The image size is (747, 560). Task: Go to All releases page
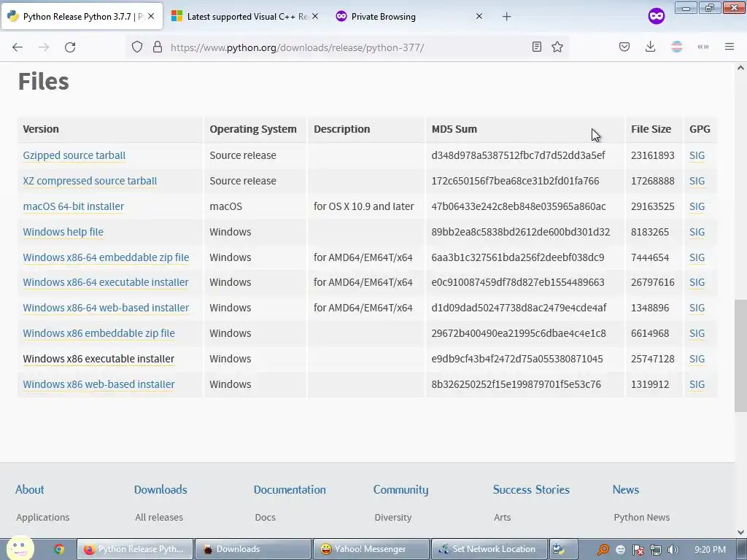pos(159,517)
